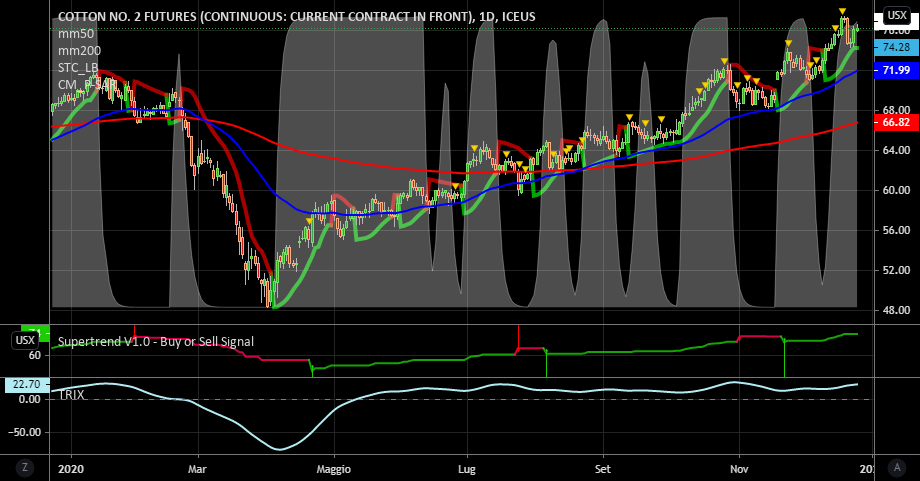Select the mm50 indicator legend

pos(76,33)
